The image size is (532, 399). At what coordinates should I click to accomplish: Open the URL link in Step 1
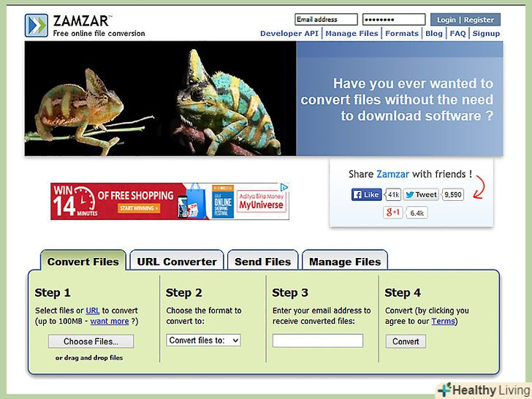click(93, 311)
